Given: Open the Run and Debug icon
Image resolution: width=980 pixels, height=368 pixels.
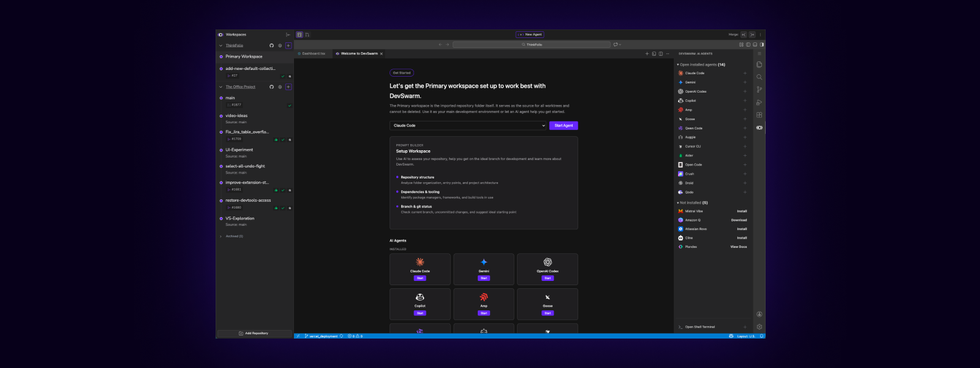Looking at the screenshot, I should [x=759, y=102].
